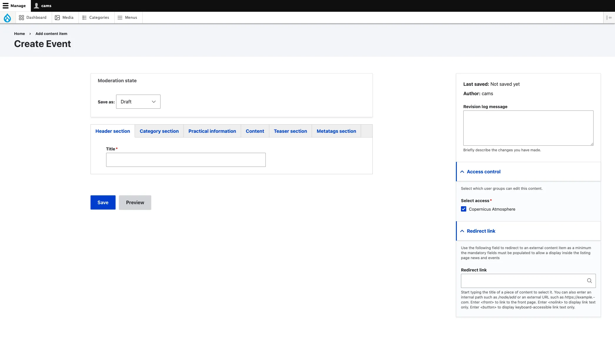Viewport: 615px width, 364px height.
Task: Open the Media toolbar item
Action: 64,18
